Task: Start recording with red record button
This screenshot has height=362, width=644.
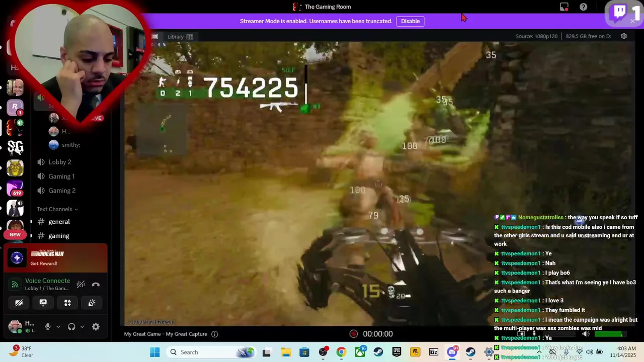Action: click(x=353, y=334)
